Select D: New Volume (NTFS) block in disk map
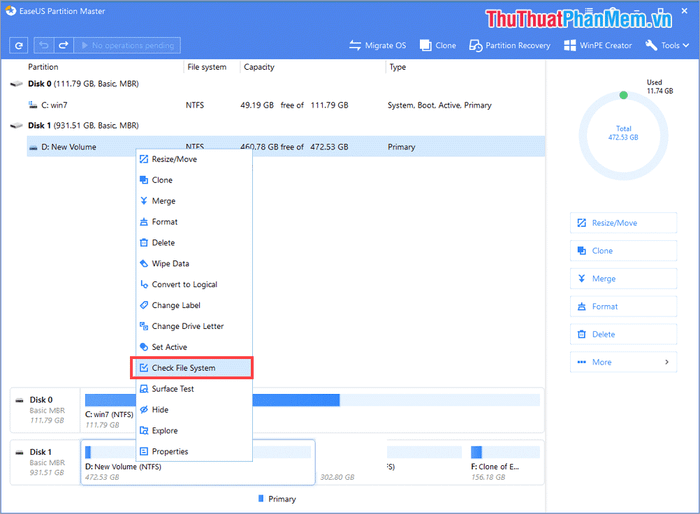This screenshot has height=514, width=700. point(198,462)
